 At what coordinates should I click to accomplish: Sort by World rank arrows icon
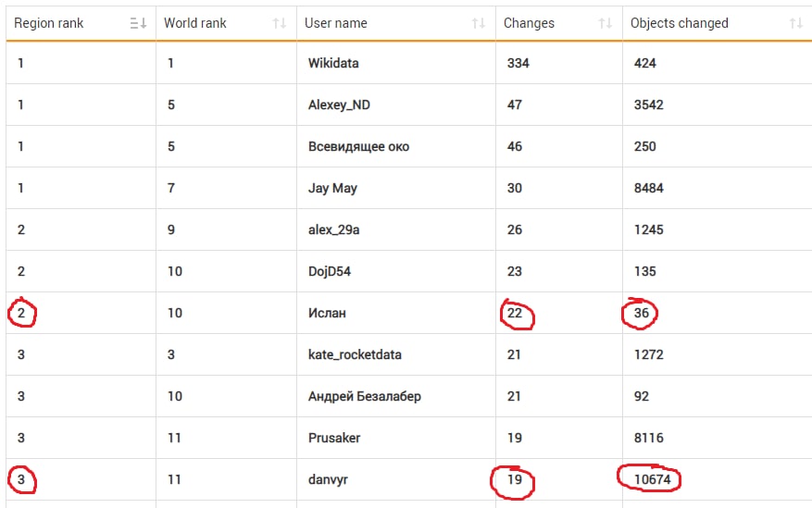tap(279, 23)
